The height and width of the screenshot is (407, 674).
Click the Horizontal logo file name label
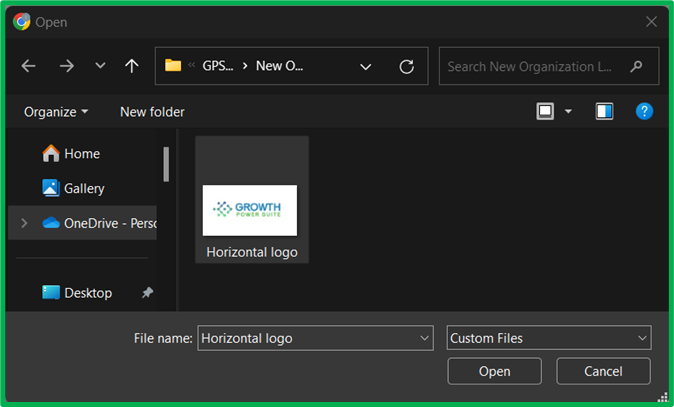252,252
